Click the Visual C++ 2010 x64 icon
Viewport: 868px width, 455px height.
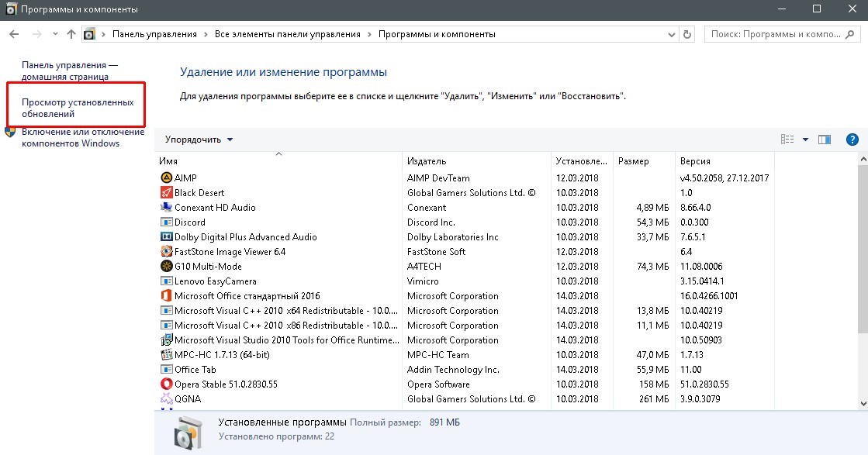[166, 310]
